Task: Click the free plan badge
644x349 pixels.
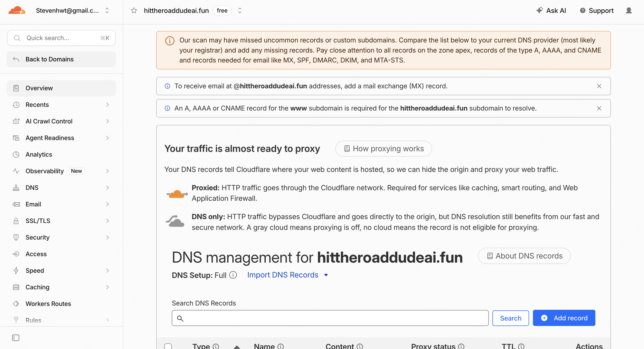Action: coord(222,11)
